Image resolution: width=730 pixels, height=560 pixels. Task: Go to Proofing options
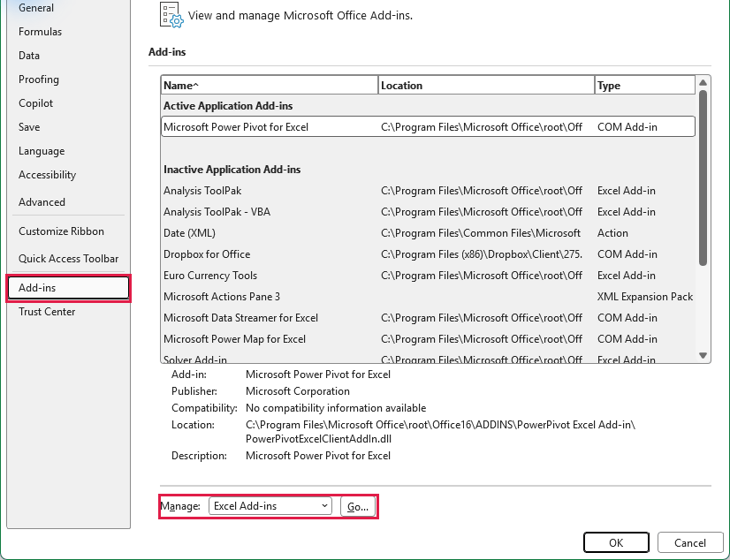pos(39,79)
